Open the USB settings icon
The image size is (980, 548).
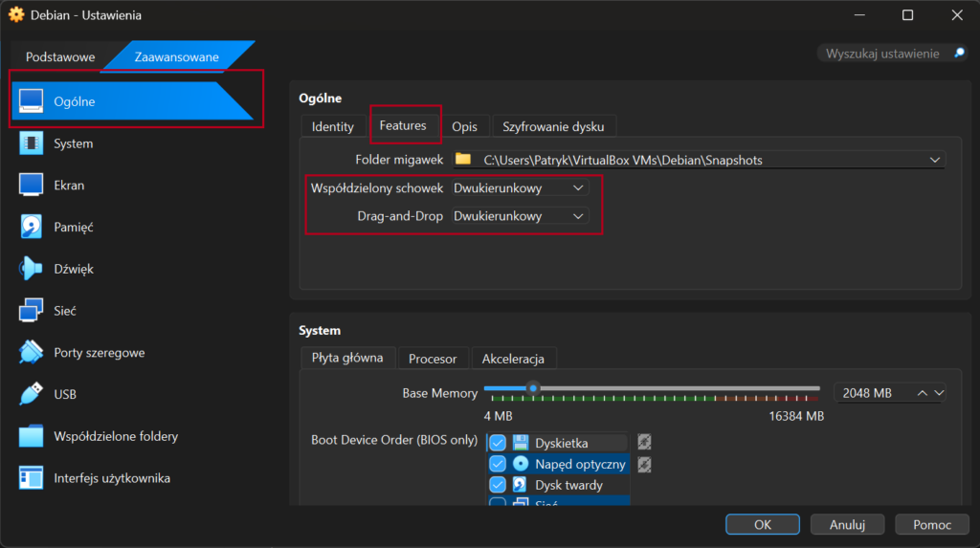tap(32, 394)
